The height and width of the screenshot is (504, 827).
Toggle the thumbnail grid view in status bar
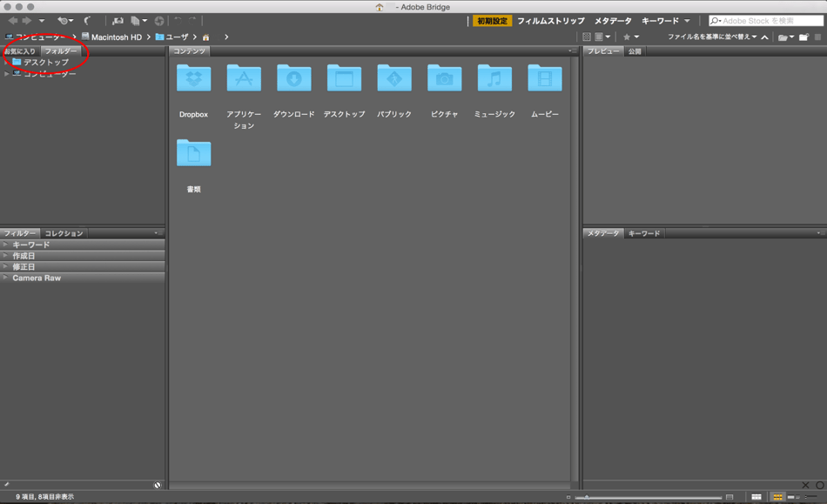click(x=777, y=497)
